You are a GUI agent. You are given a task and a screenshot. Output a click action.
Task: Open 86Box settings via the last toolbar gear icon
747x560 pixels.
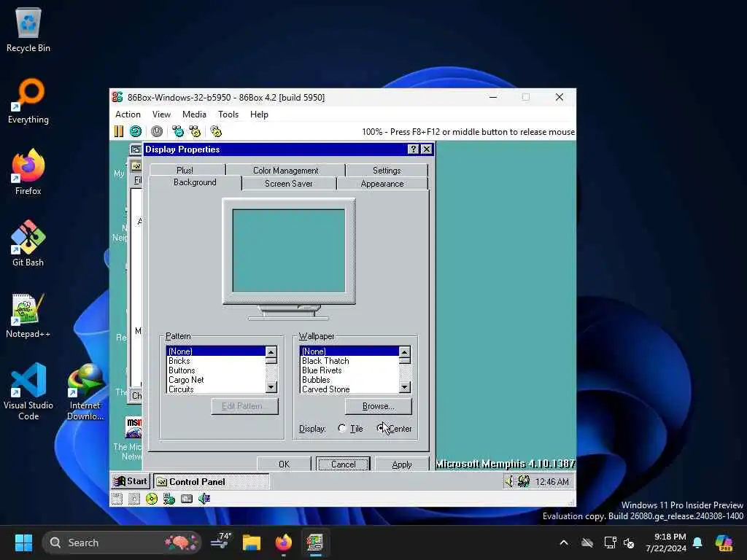(x=216, y=131)
